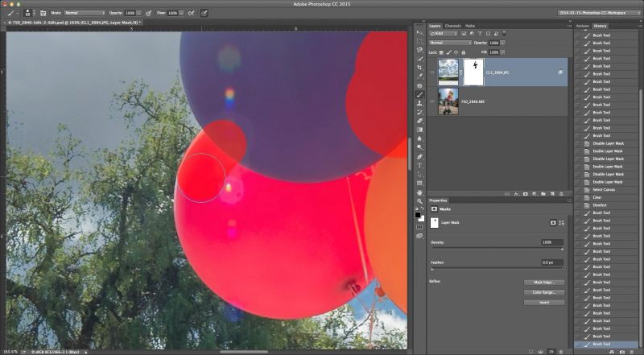Switch to the Channels tab
Image resolution: width=644 pixels, height=355 pixels.
pos(452,26)
